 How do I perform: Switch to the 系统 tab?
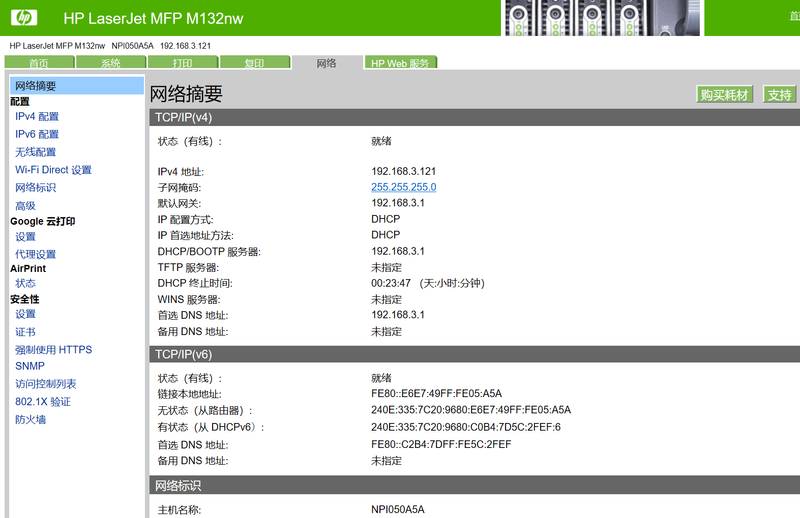(x=110, y=63)
